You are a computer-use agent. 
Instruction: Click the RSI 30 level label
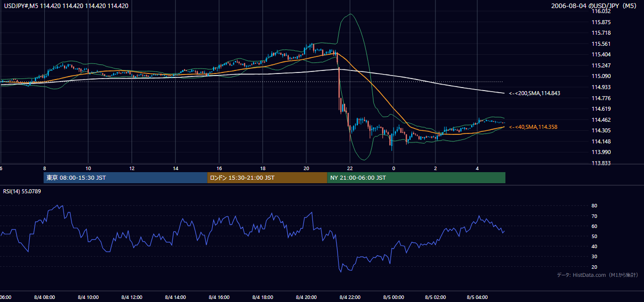tap(594, 257)
